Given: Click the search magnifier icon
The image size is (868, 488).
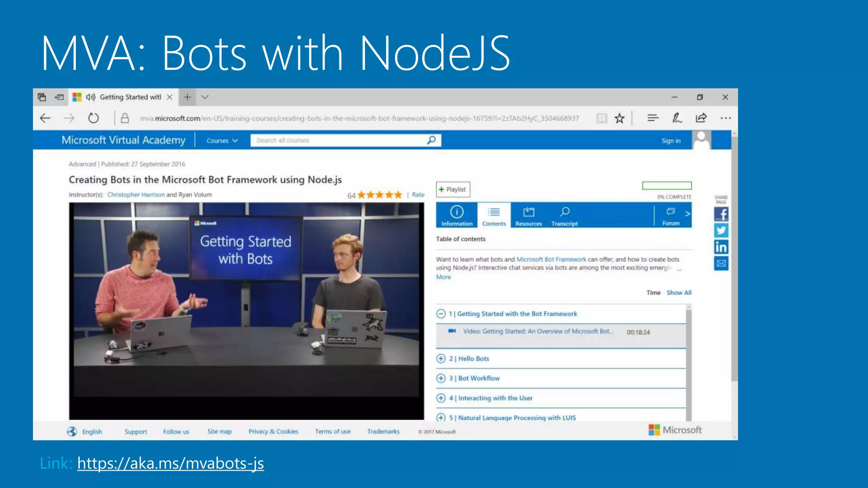Looking at the screenshot, I should [x=431, y=140].
